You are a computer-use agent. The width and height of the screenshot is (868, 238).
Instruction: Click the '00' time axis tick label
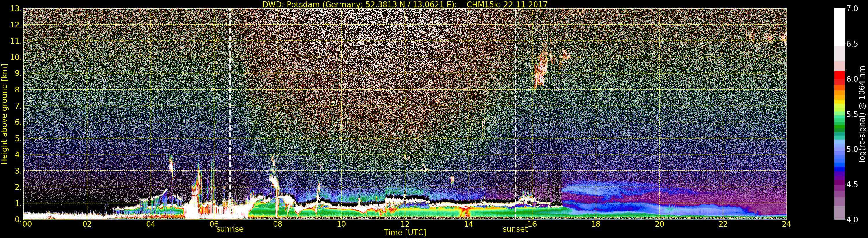27,224
